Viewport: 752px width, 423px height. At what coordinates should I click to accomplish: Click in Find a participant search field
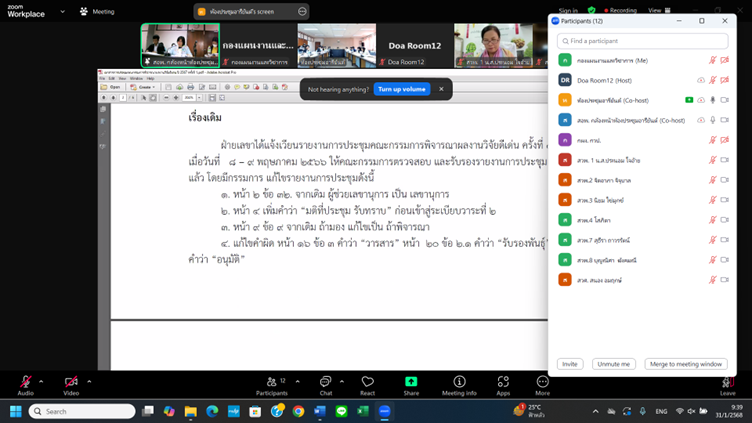pyautogui.click(x=643, y=41)
